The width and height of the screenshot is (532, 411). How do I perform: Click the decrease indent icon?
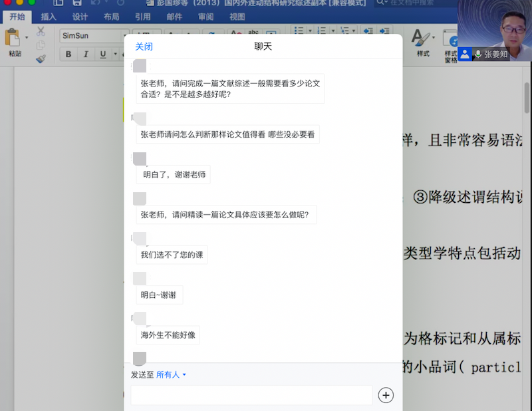pos(367,31)
